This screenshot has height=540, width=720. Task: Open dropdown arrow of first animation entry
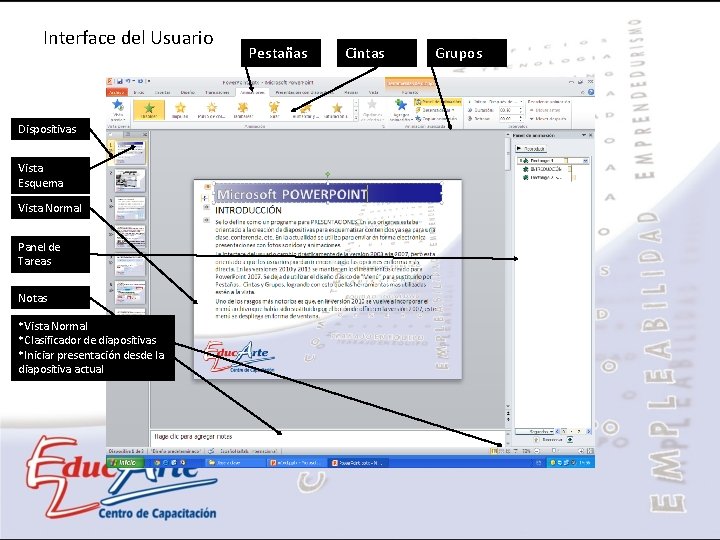point(585,161)
